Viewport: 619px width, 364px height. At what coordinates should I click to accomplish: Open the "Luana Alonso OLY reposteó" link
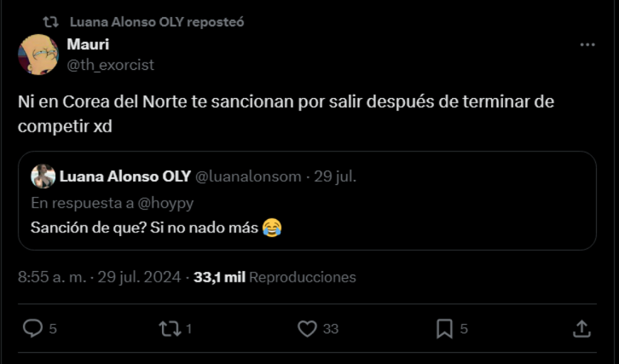pos(157,22)
